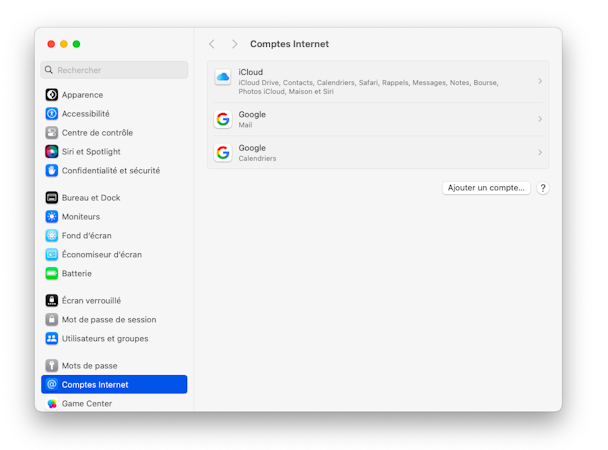Screen dimensions: 608x450
Task: Open Confidentialité et sécurité hand icon
Action: coord(52,171)
